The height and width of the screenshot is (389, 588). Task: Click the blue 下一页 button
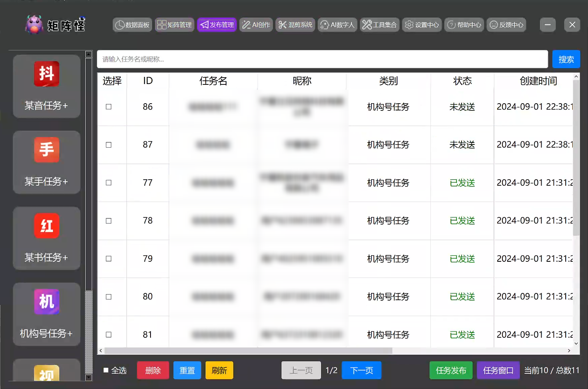(x=362, y=370)
